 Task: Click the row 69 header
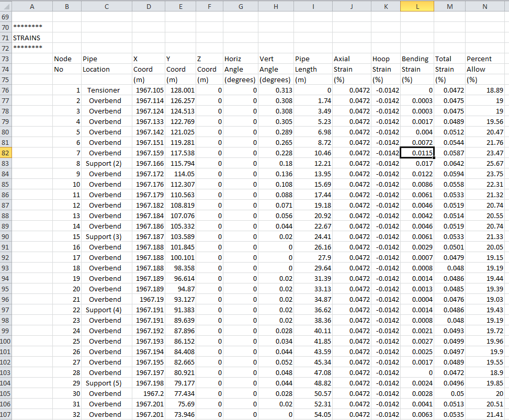[x=6, y=17]
